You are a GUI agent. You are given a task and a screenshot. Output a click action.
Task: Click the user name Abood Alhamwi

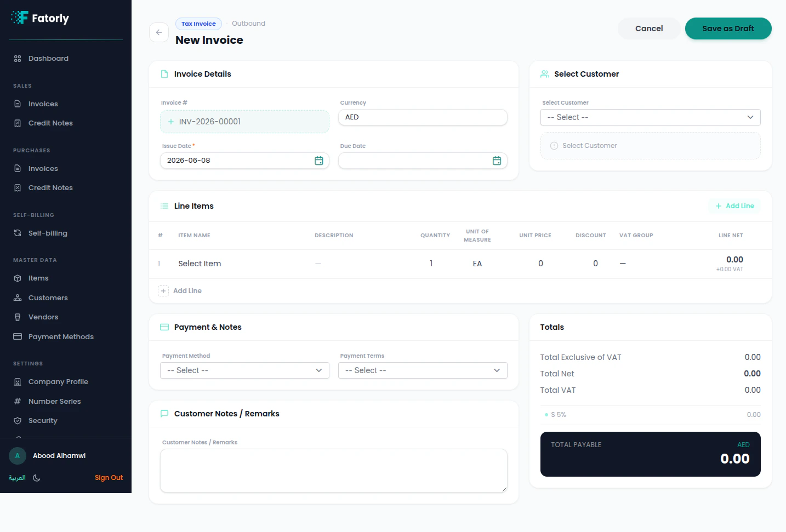coord(59,456)
